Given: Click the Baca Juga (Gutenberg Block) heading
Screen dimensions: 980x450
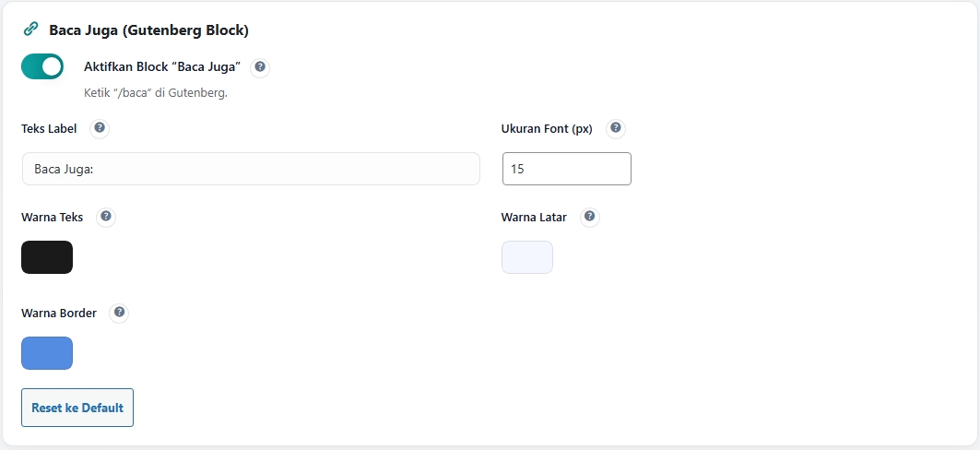Looking at the screenshot, I should (149, 30).
